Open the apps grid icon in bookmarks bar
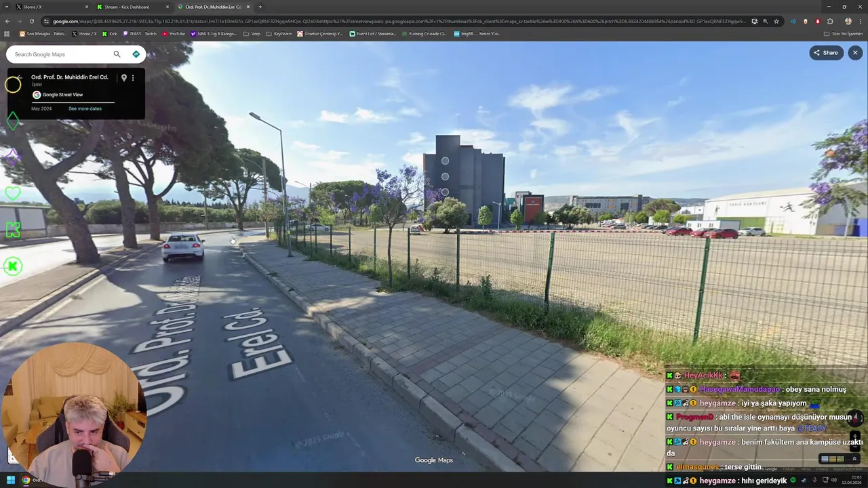The height and width of the screenshot is (488, 868). click(x=7, y=33)
